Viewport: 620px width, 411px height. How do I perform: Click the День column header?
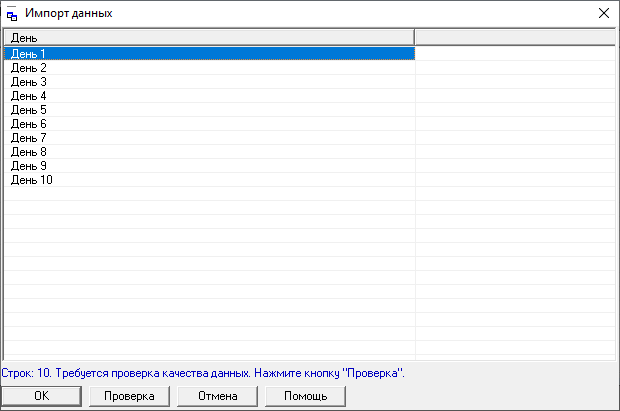coord(208,37)
